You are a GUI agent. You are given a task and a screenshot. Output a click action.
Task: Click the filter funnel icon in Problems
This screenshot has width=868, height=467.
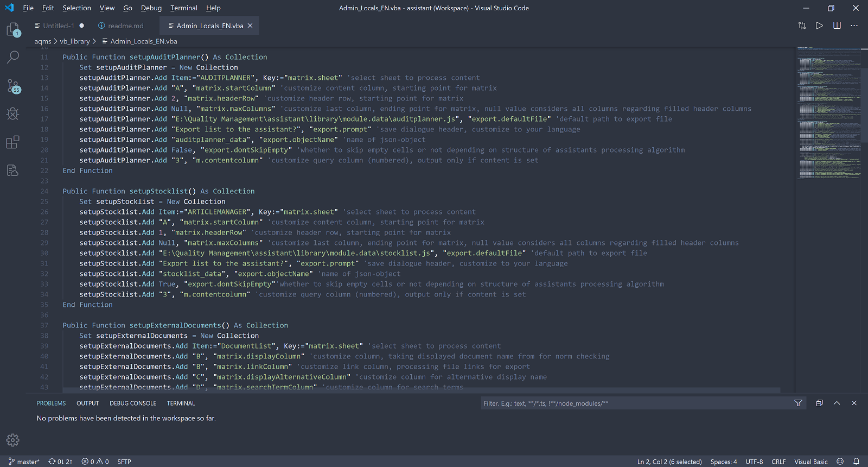pyautogui.click(x=798, y=403)
